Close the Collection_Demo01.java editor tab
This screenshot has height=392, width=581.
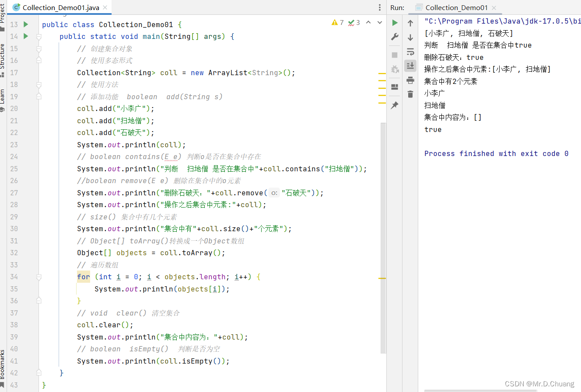point(105,7)
